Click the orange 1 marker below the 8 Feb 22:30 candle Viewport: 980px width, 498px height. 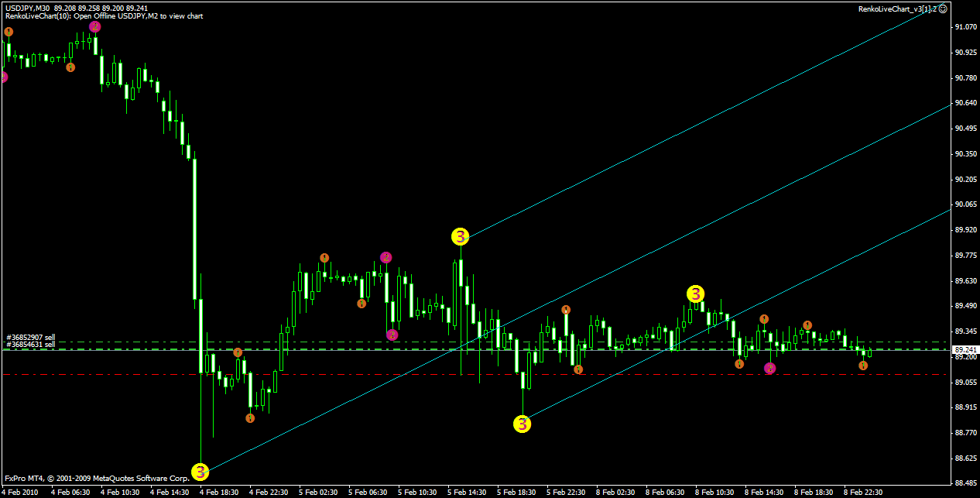click(x=863, y=366)
